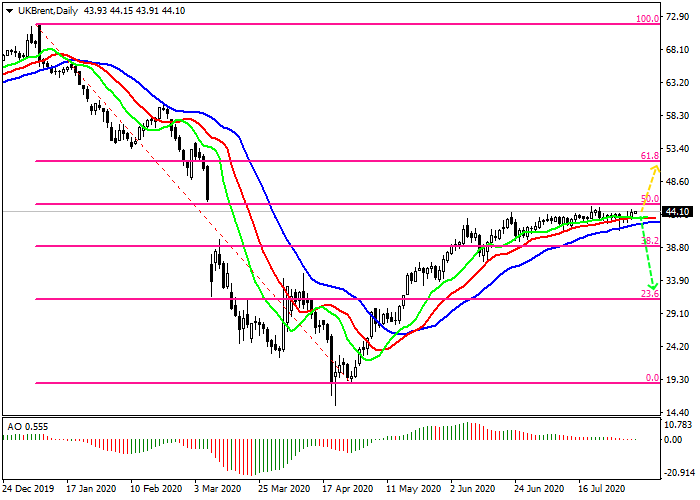Click the 48.60 price axis value
The image size is (700, 500).
click(677, 182)
